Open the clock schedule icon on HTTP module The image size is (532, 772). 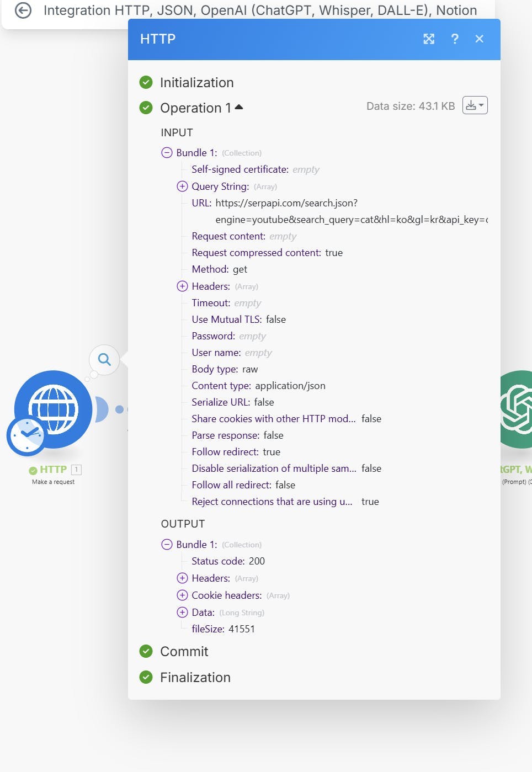coord(26,436)
